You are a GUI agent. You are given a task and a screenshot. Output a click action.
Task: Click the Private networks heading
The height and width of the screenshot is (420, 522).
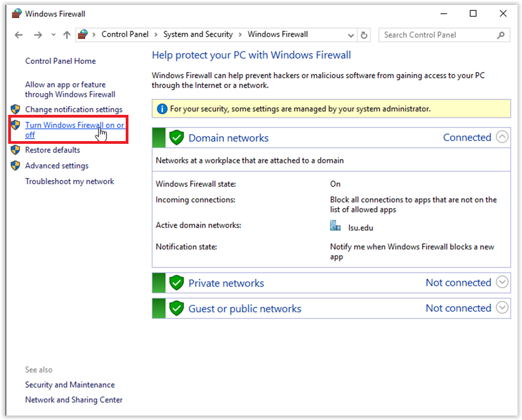point(226,283)
